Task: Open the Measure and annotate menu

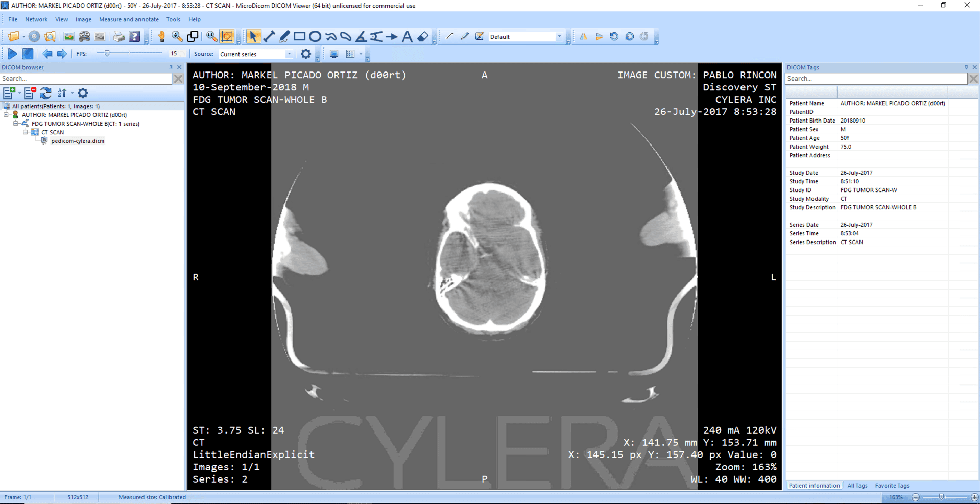Action: [129, 19]
